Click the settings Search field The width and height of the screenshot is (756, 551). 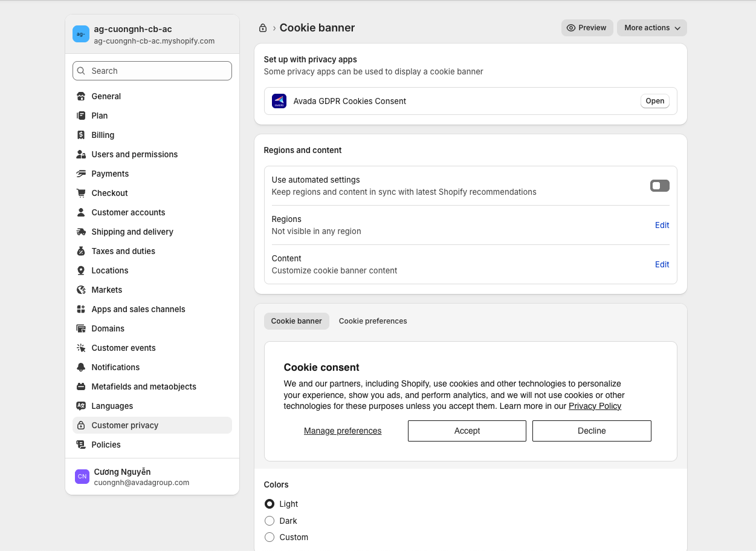(x=152, y=71)
